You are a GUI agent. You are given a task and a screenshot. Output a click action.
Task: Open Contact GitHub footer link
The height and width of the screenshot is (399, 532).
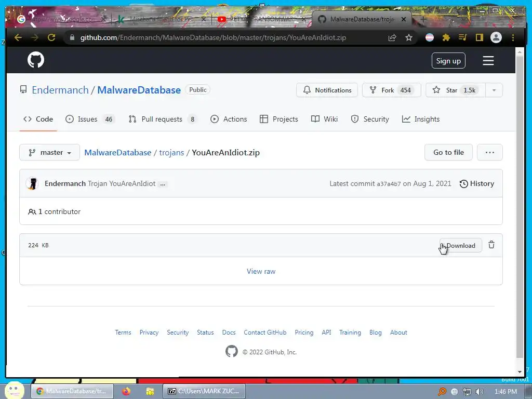click(265, 332)
